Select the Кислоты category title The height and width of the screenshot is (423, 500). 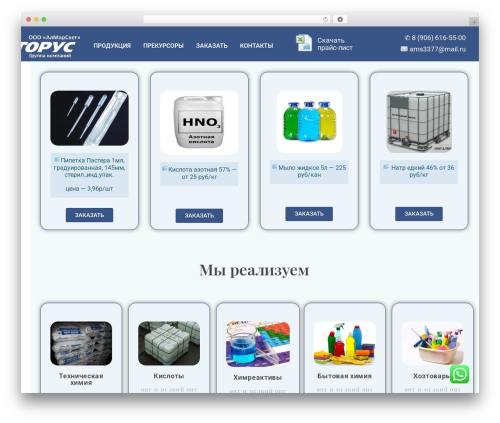click(169, 376)
